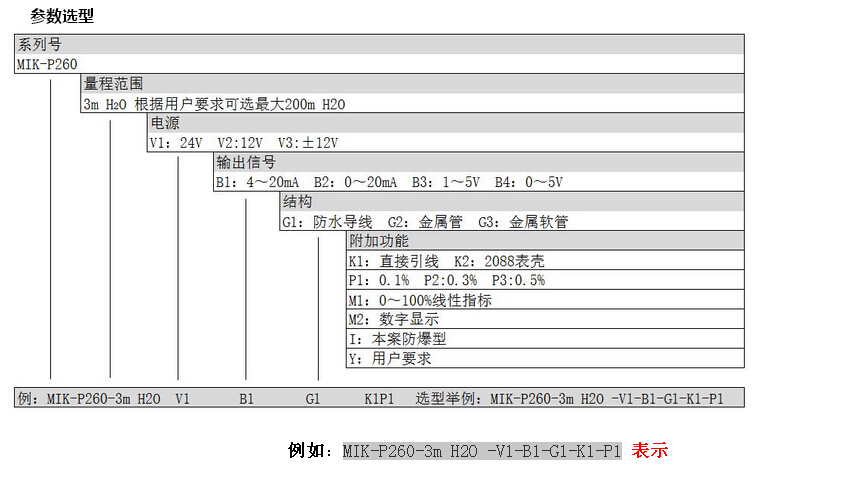Click the 参数选型 title heading

tap(62, 16)
